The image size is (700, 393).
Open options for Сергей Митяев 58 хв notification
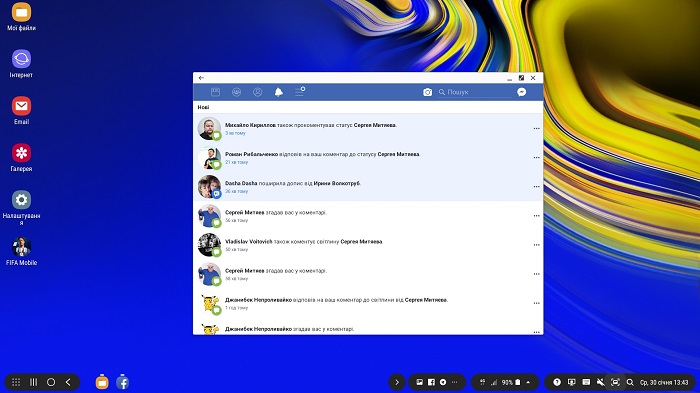pos(536,274)
